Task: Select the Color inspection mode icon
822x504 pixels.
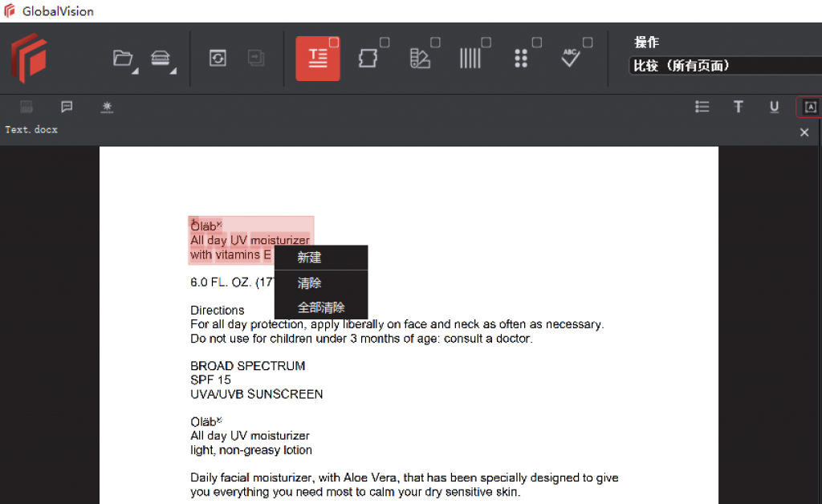Action: 419,58
